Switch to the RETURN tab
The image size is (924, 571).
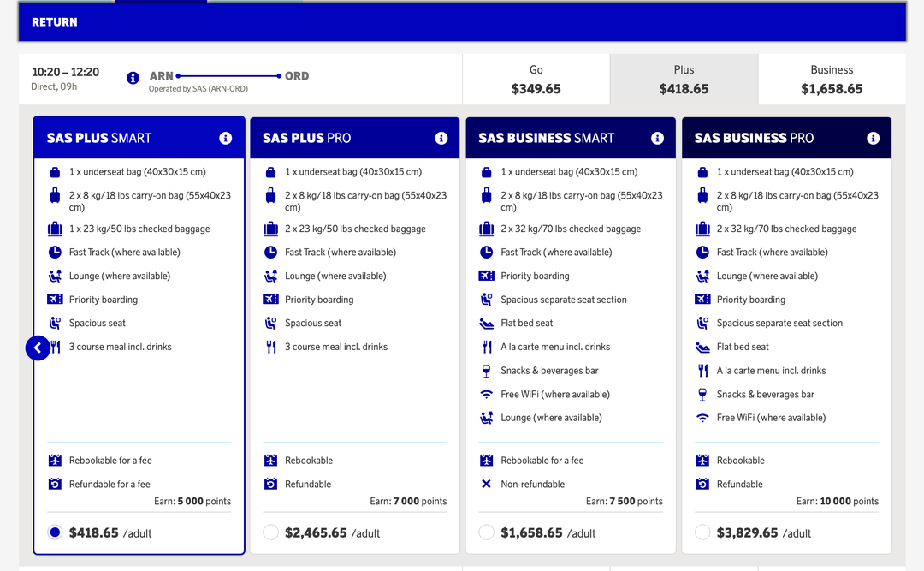coord(54,23)
